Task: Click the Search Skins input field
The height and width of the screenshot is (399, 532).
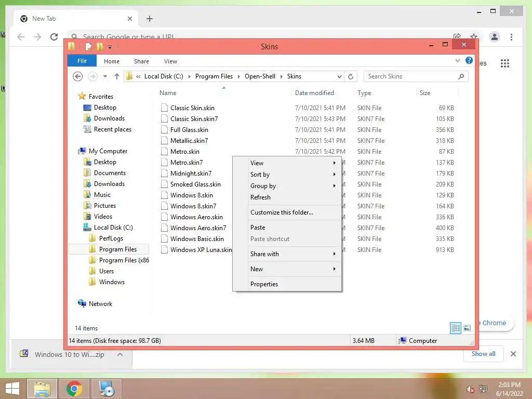Action: 416,76
